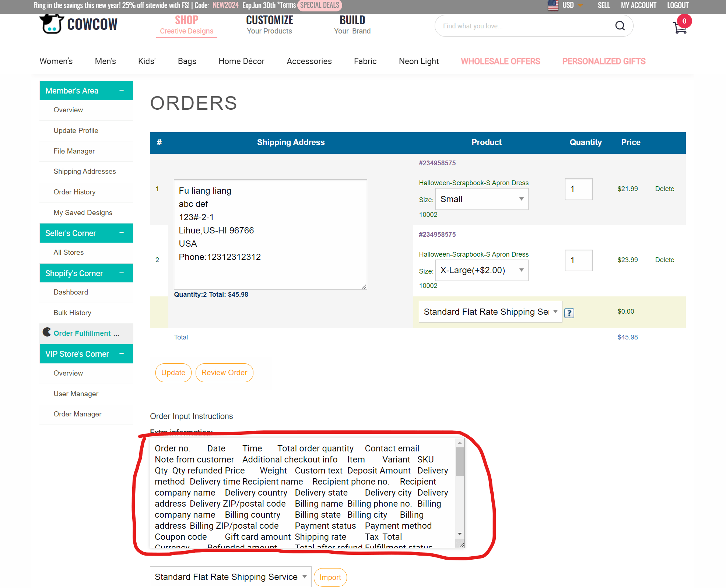
Task: Open Bulk History
Action: click(72, 313)
